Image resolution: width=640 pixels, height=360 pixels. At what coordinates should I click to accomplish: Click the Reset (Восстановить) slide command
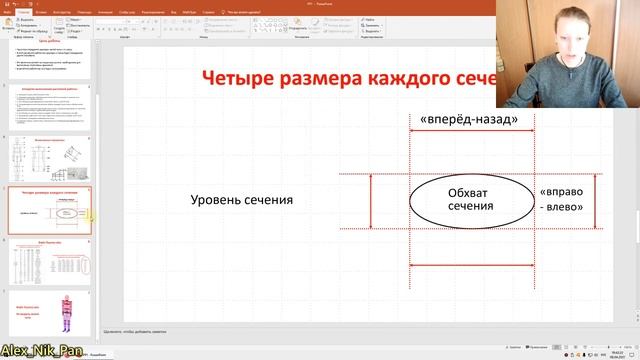[x=78, y=25]
